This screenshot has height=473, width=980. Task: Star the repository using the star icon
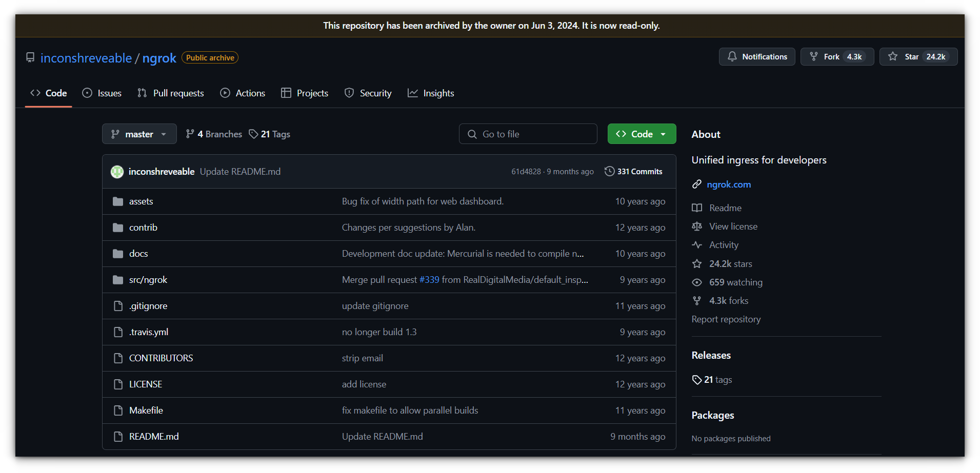893,56
